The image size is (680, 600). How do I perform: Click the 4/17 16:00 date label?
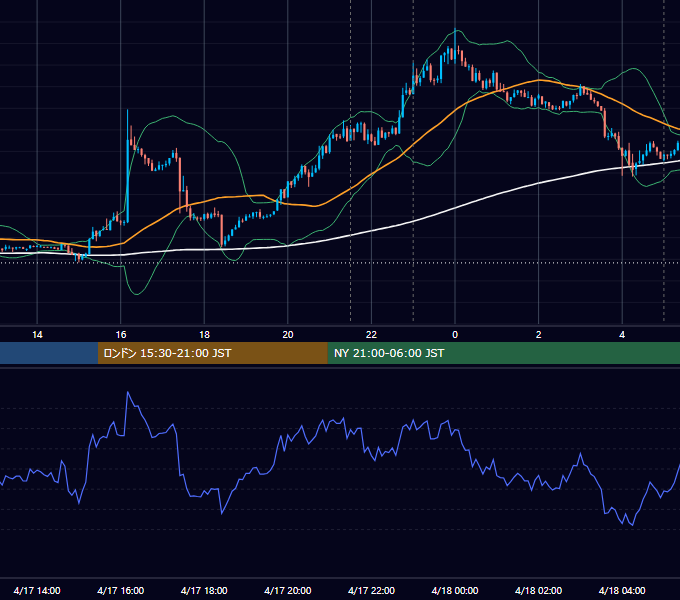click(121, 590)
